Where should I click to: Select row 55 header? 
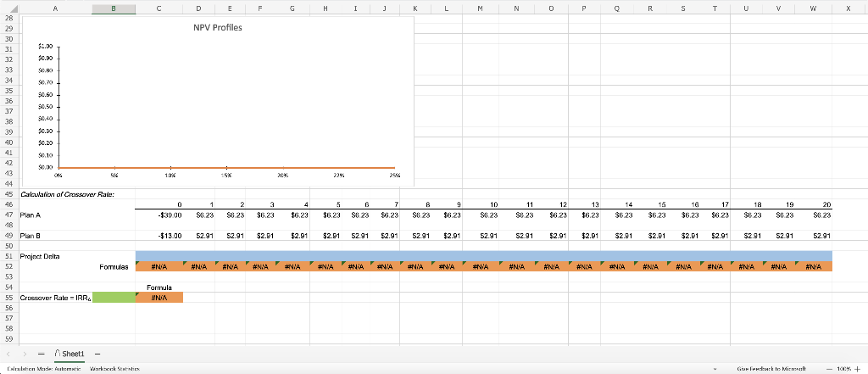click(8, 298)
